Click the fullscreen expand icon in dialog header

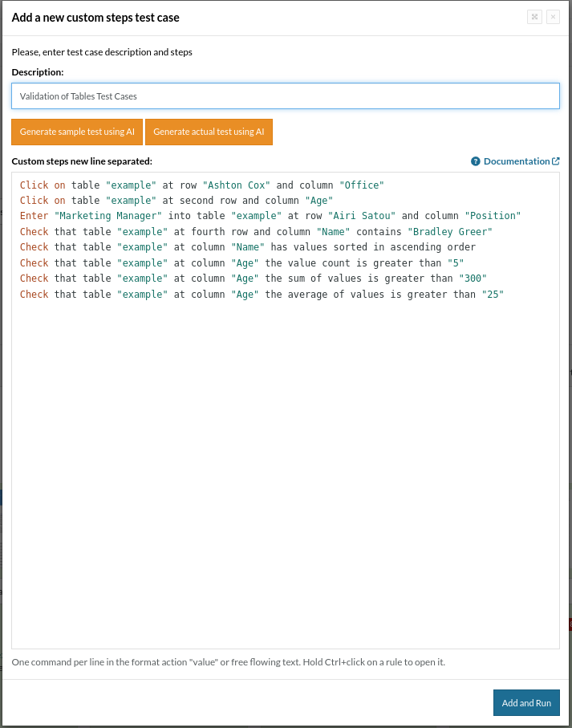pos(534,17)
